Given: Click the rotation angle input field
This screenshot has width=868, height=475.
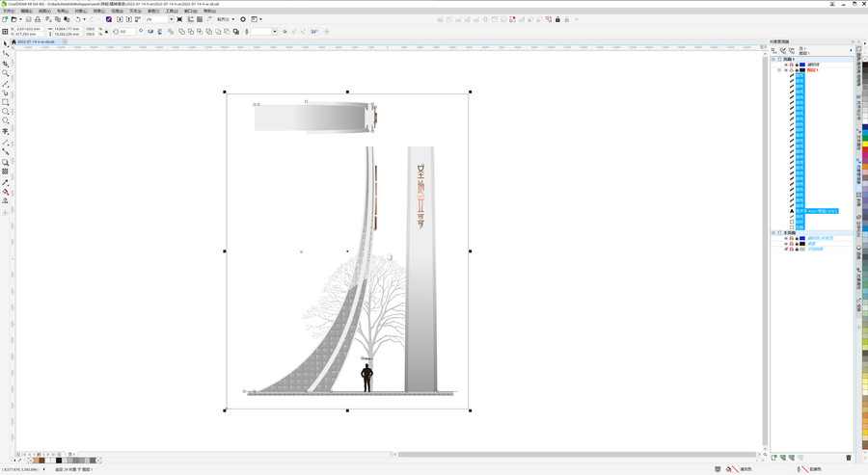Looking at the screenshot, I should (126, 32).
